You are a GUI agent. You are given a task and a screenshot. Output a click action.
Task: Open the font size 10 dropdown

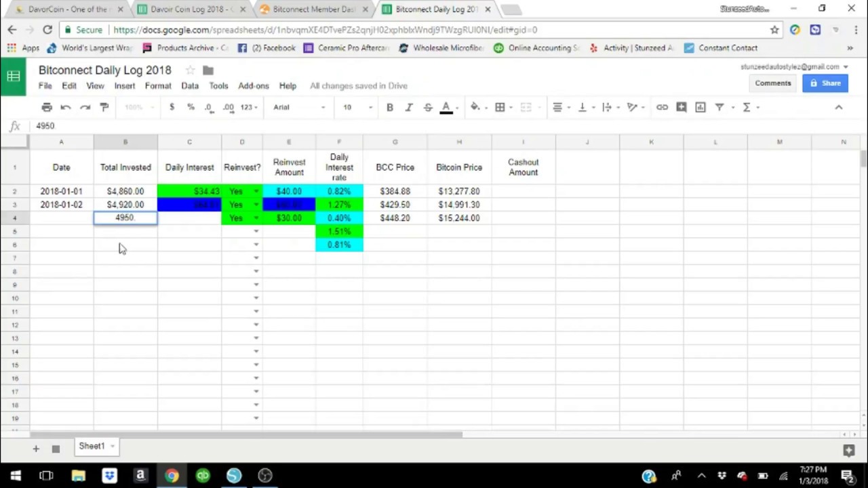click(x=357, y=107)
